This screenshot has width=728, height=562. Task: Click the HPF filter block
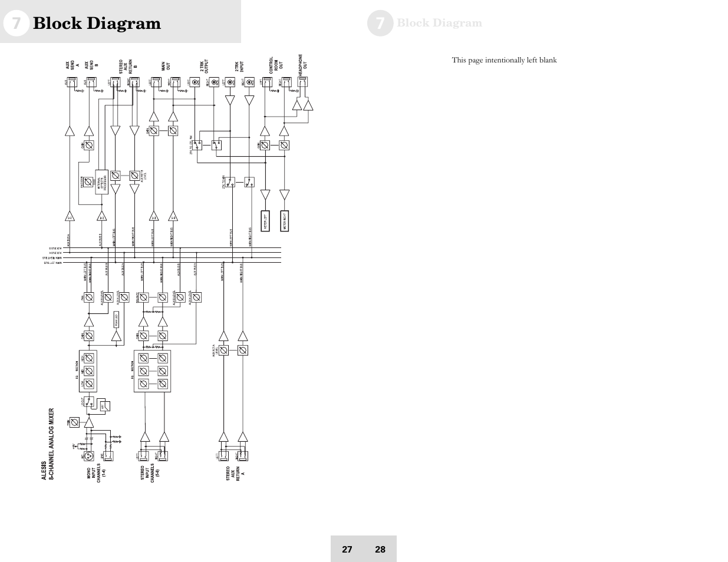coord(104,407)
